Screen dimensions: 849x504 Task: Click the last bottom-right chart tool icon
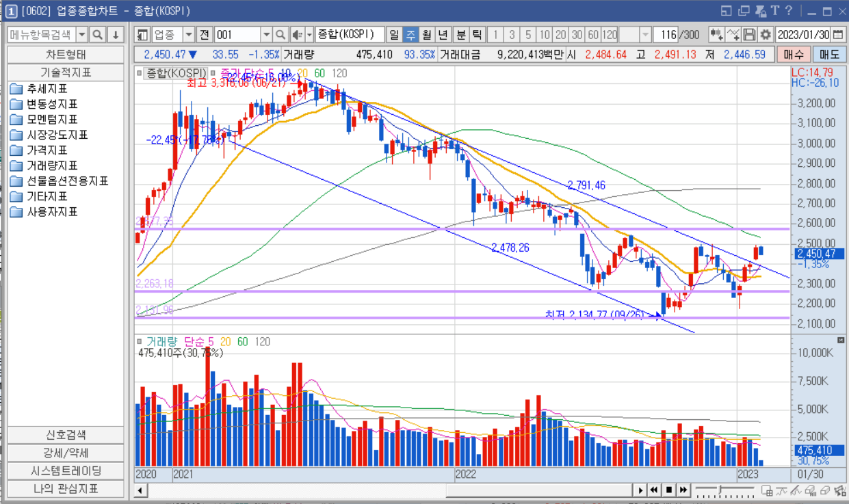click(839, 490)
